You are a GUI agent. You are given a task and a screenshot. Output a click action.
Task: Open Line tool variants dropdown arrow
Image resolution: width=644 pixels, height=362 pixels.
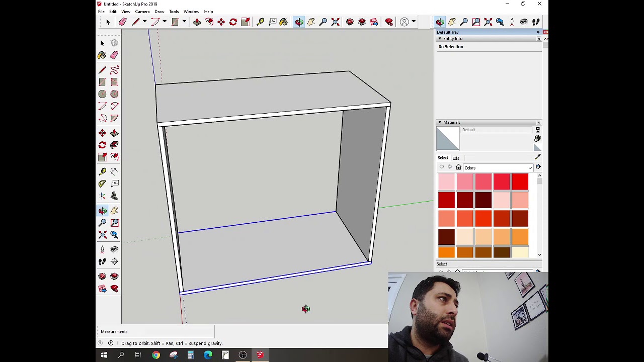144,22
